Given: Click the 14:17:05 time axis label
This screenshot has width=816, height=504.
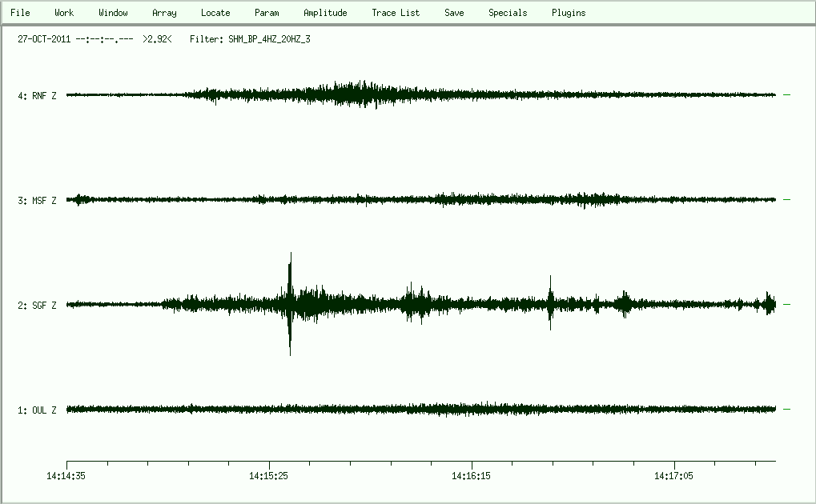Looking at the screenshot, I should coord(675,476).
